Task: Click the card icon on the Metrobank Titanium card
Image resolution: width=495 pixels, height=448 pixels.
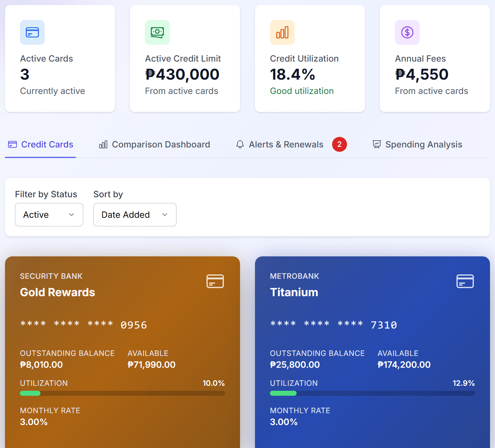Action: click(x=465, y=281)
